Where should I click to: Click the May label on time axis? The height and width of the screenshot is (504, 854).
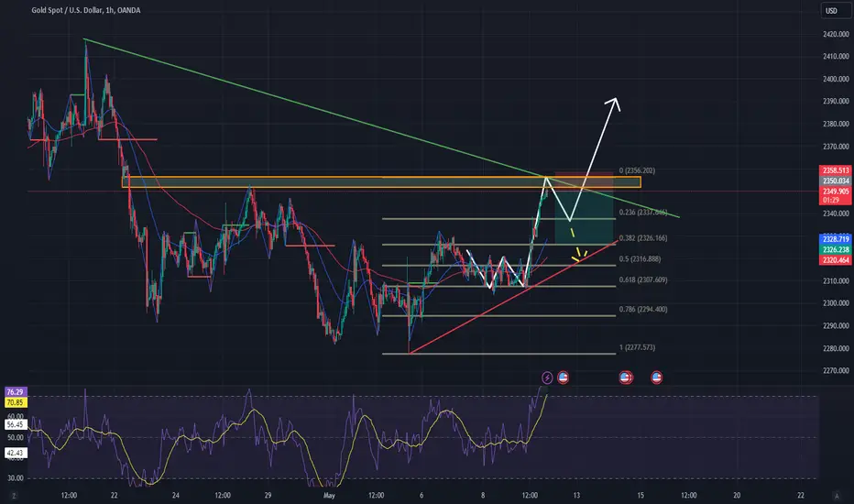click(x=329, y=495)
